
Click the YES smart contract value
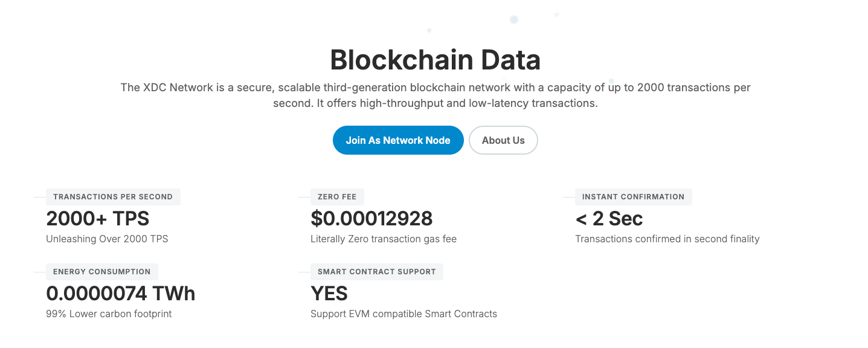click(329, 294)
